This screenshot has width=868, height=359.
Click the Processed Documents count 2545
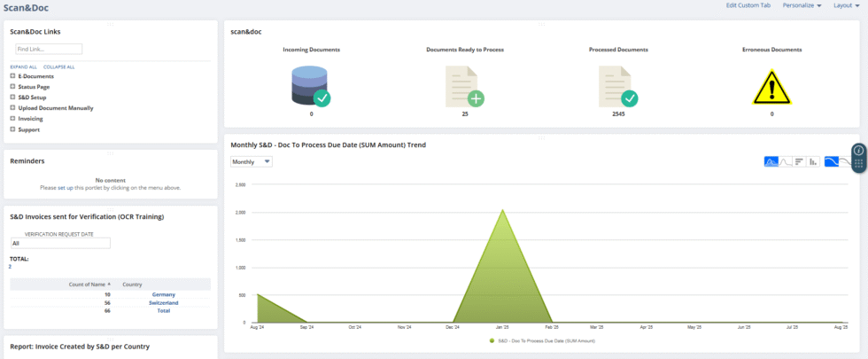coord(618,113)
